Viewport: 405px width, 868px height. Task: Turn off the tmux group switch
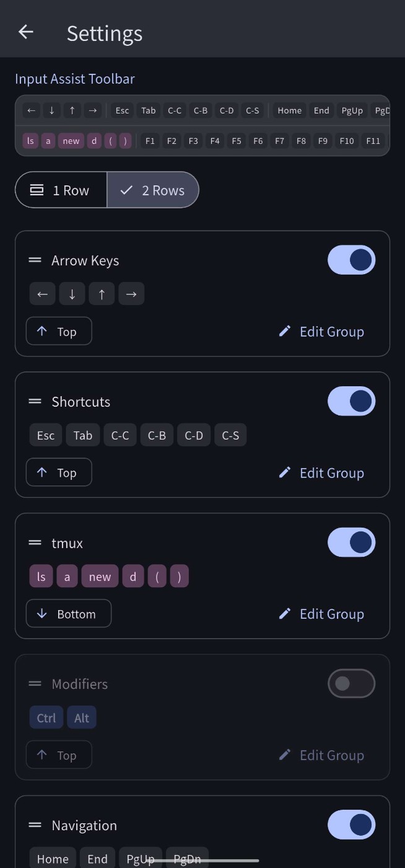[x=351, y=542]
